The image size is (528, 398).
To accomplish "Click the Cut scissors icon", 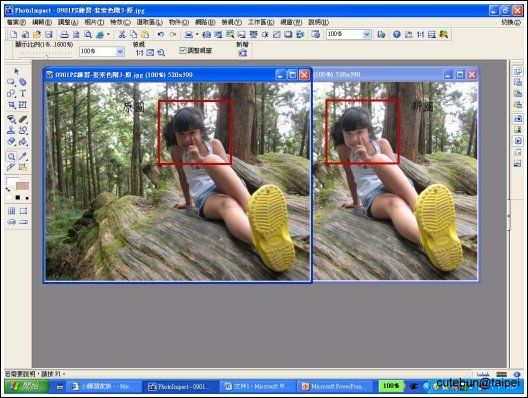I will [x=122, y=34].
